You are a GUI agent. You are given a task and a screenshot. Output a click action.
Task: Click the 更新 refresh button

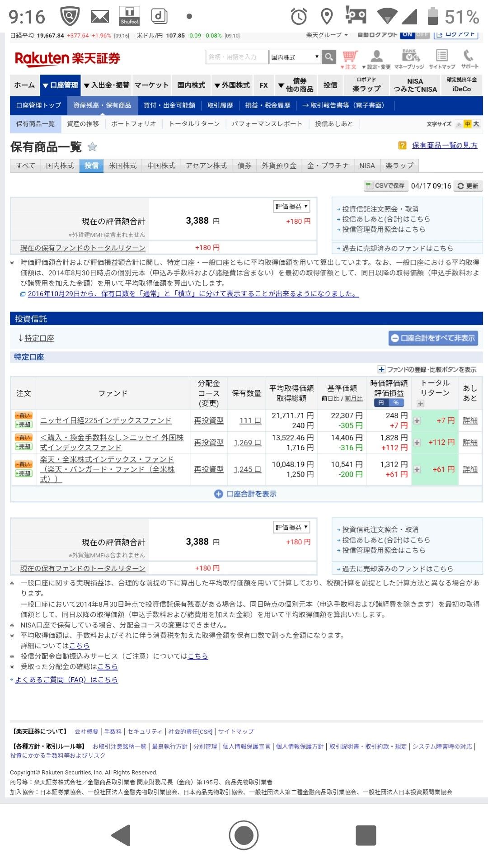(x=468, y=186)
